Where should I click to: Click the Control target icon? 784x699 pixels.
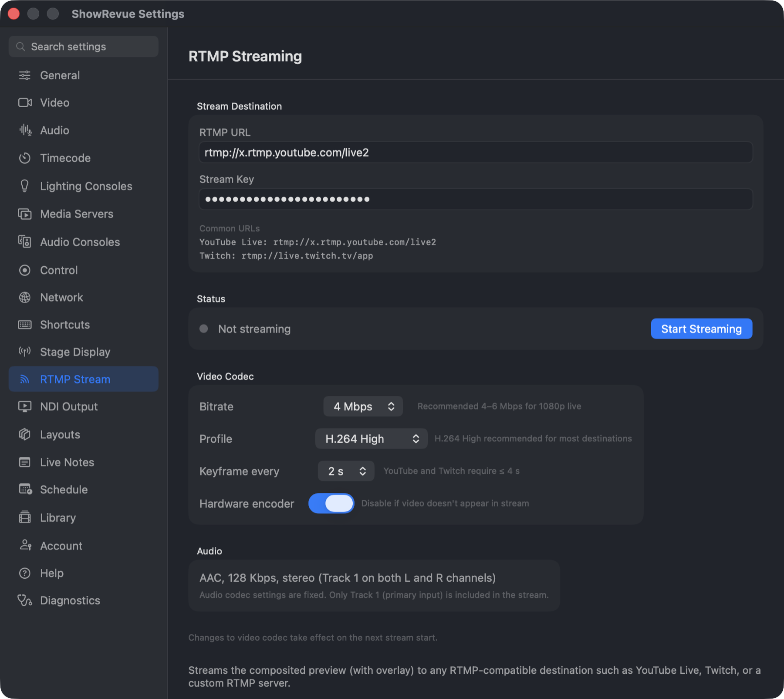click(x=25, y=270)
